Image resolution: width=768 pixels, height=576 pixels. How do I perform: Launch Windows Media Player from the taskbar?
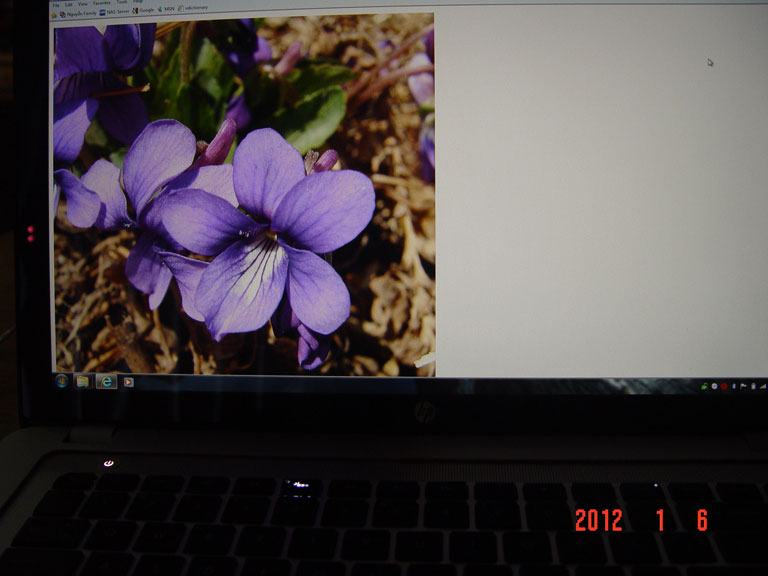tap(128, 382)
